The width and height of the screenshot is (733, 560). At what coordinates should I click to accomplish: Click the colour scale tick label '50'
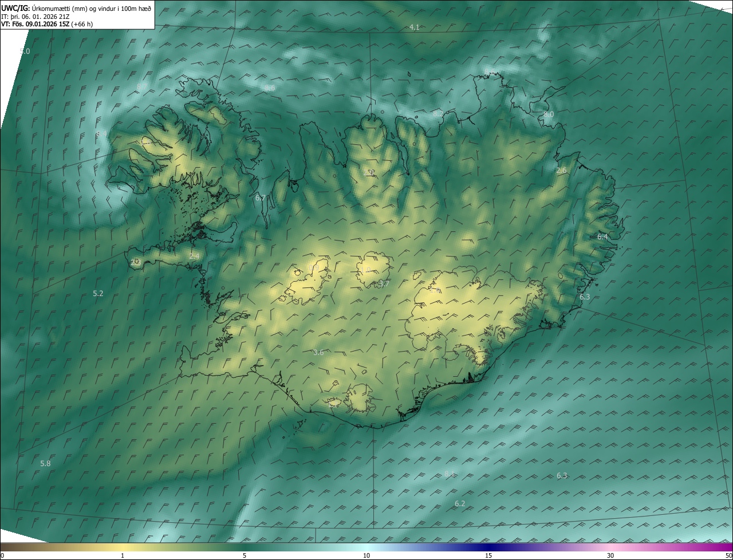coord(728,555)
